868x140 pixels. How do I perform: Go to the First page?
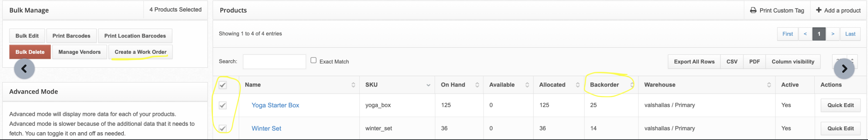(x=788, y=34)
